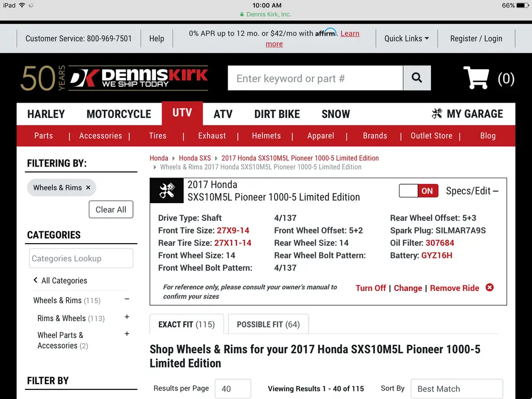Select the UTV tab
Image resolution: width=532 pixels, height=399 pixels.
tap(182, 113)
